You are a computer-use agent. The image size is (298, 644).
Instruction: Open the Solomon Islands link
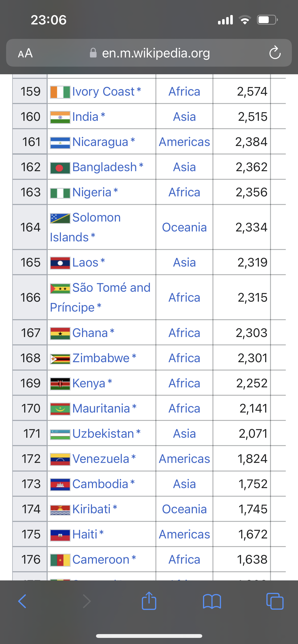(85, 227)
